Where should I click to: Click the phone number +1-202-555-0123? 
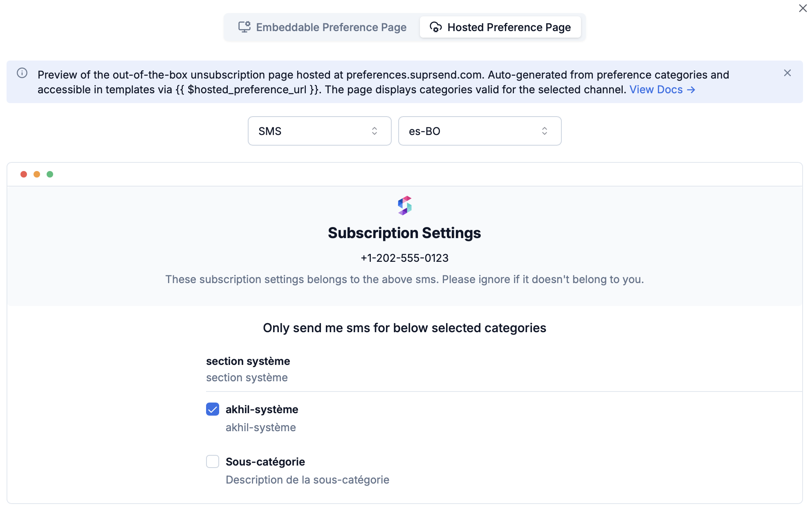click(x=404, y=258)
